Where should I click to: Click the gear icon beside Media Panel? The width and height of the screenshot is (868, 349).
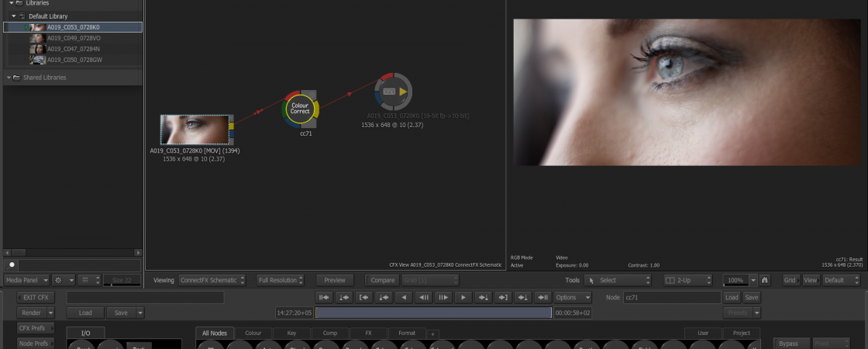point(57,280)
